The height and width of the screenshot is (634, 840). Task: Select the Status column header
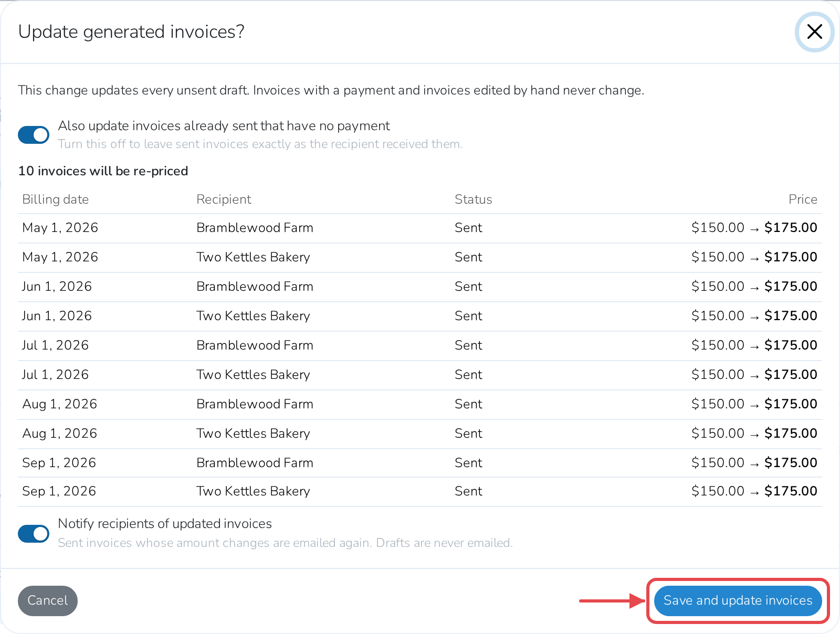(x=474, y=199)
